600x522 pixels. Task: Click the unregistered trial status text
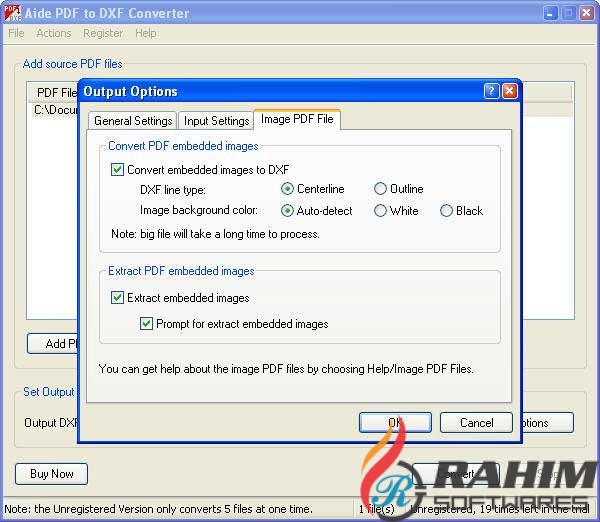coord(500,509)
